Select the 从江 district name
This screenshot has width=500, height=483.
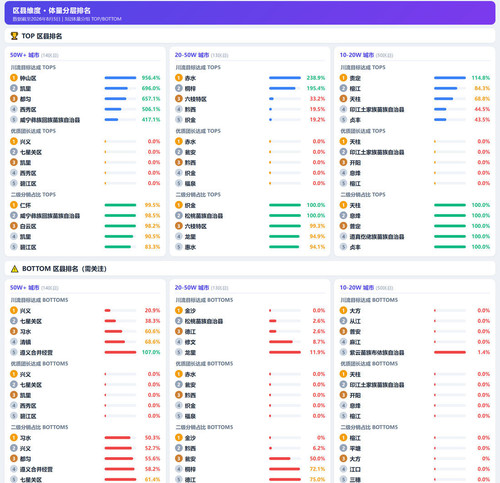(355, 321)
